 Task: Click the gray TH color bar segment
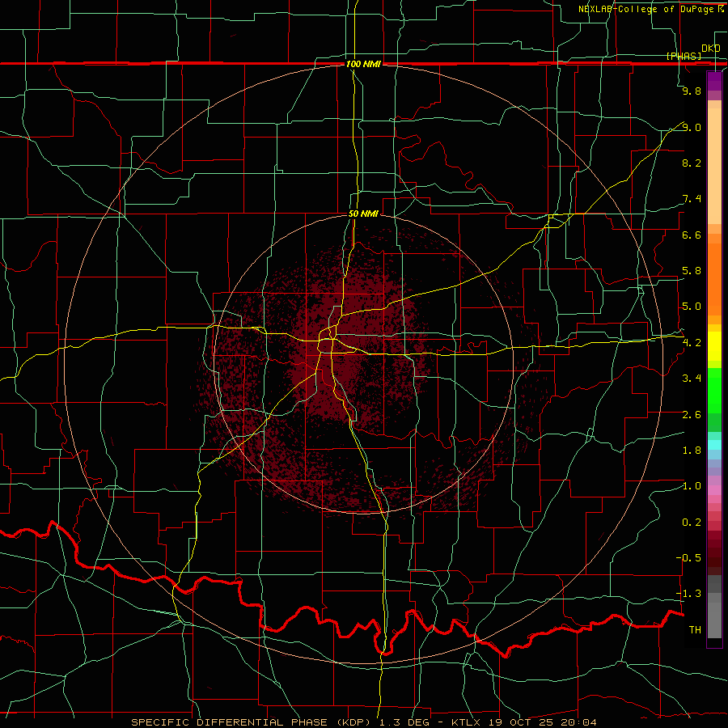point(714,620)
